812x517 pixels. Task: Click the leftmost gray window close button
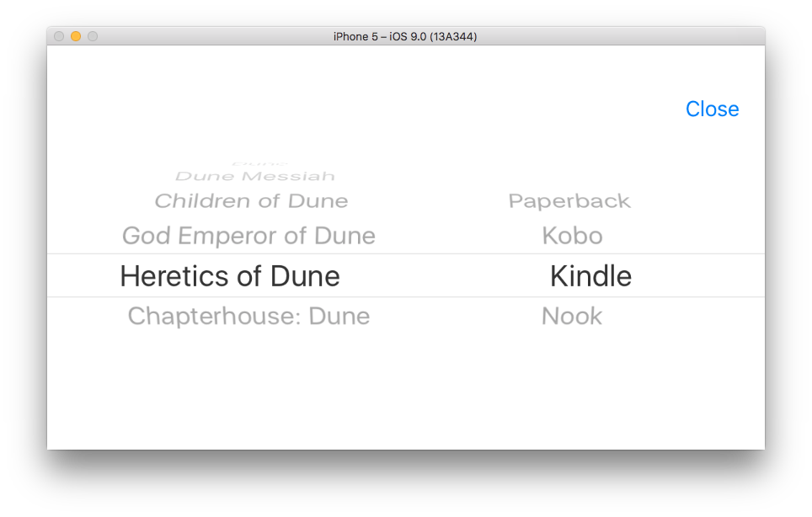[59, 36]
